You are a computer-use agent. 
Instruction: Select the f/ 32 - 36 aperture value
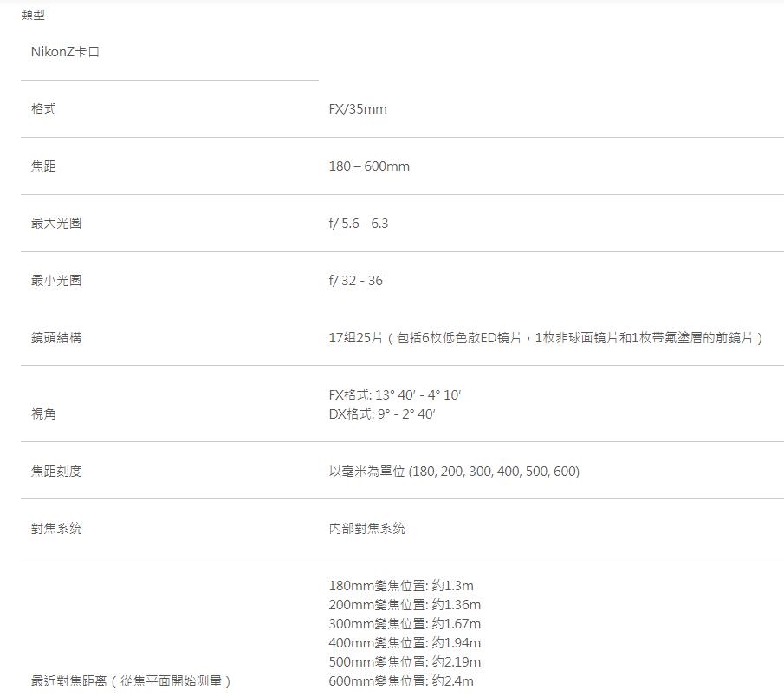[x=355, y=281]
